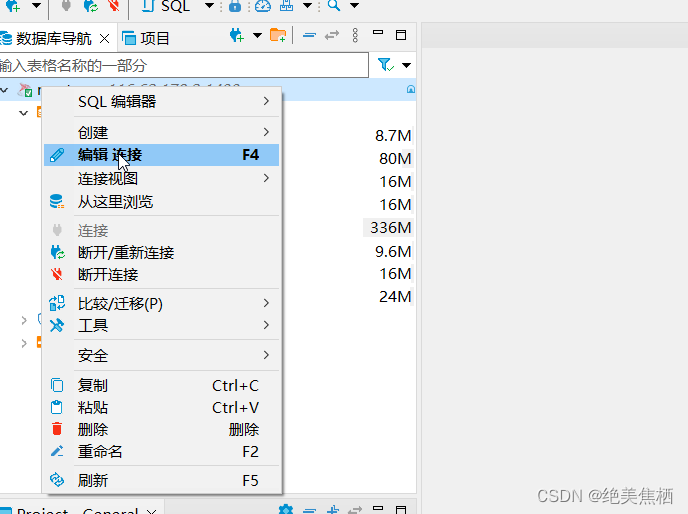Choose 粘贴 Ctrl+V menu entry

pyautogui.click(x=161, y=407)
